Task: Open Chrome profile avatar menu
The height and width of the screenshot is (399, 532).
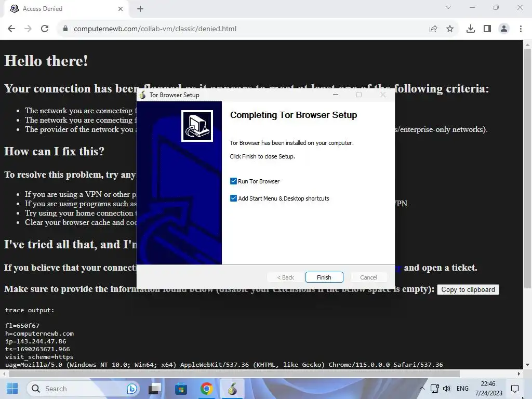Action: coord(504,29)
